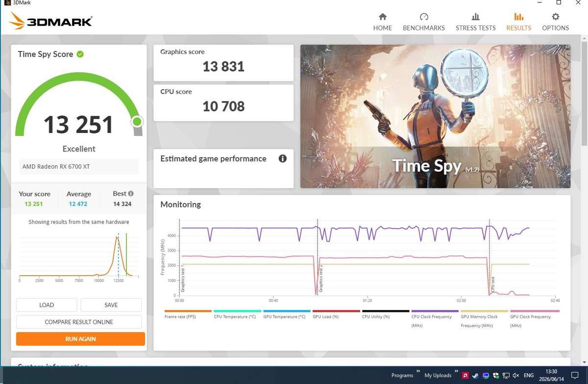The height and width of the screenshot is (384, 588).
Task: Click the info icon next to Estimated game performance
Action: [282, 158]
